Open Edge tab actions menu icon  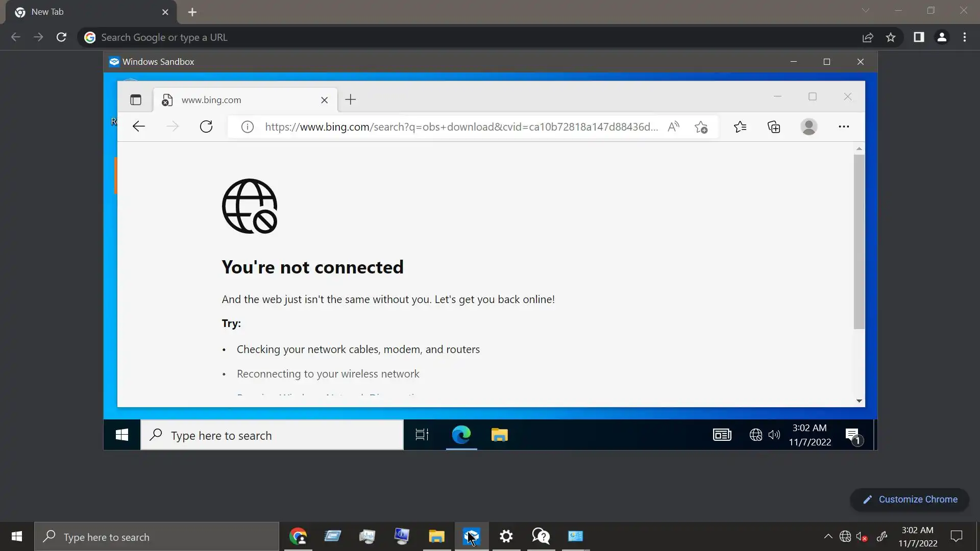[135, 100]
